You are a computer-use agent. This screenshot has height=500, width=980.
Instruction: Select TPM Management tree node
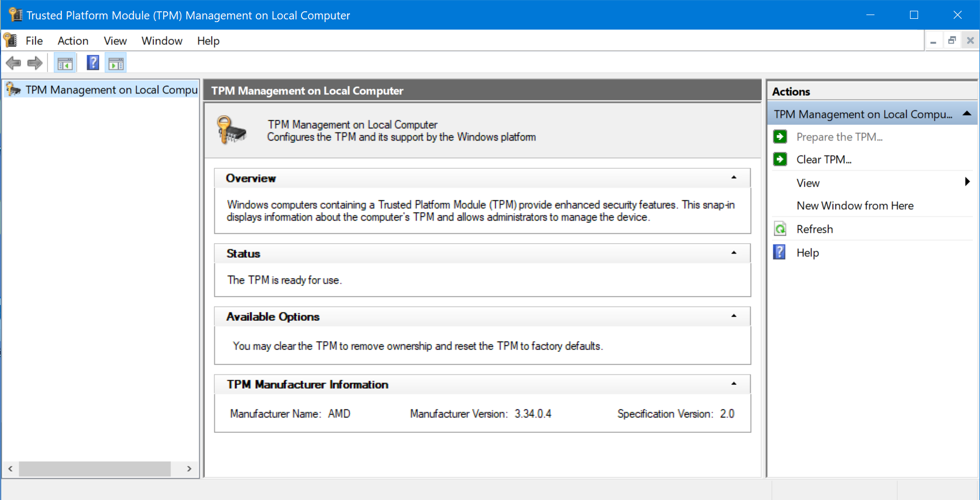click(111, 90)
